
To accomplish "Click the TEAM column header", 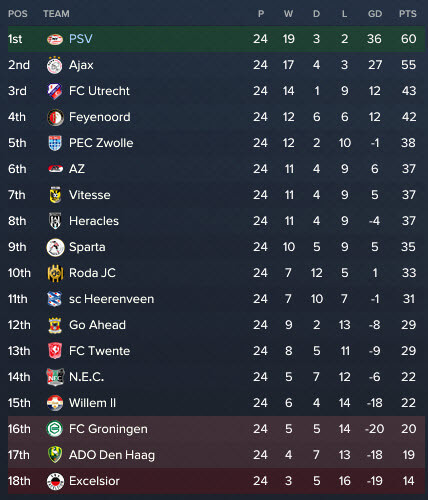I will (x=56, y=14).
